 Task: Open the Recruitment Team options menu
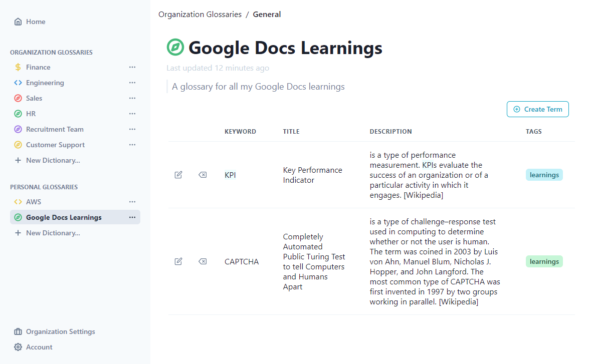click(132, 129)
